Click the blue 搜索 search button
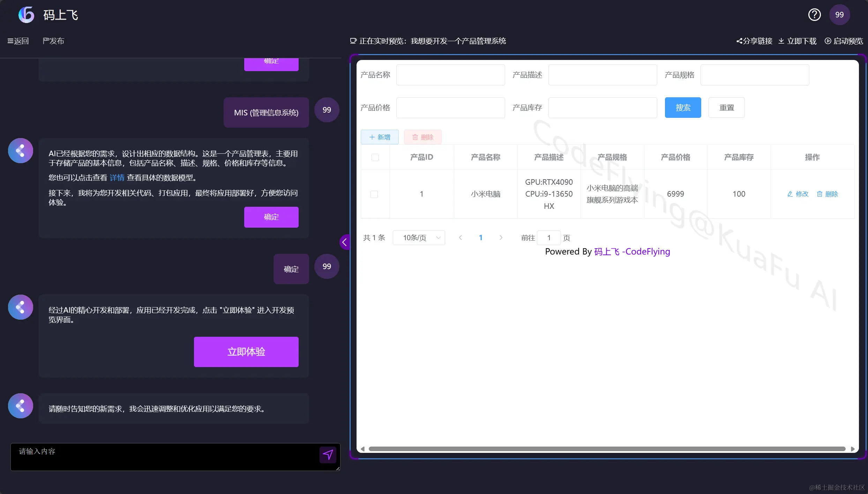 point(683,108)
